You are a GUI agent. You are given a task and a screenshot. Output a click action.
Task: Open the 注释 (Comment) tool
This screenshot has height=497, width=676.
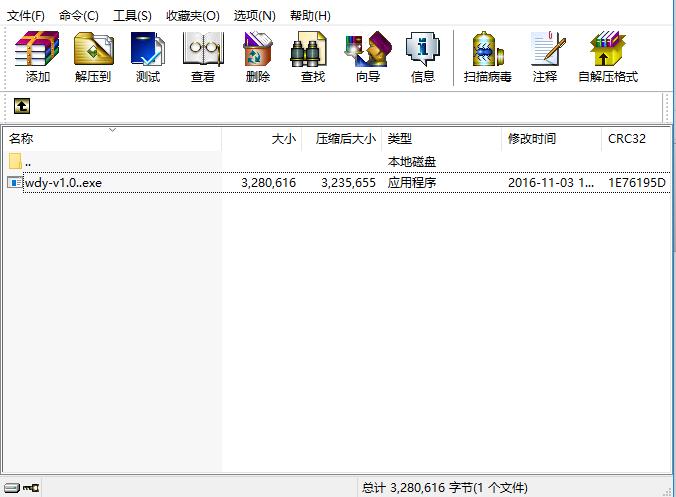545,57
